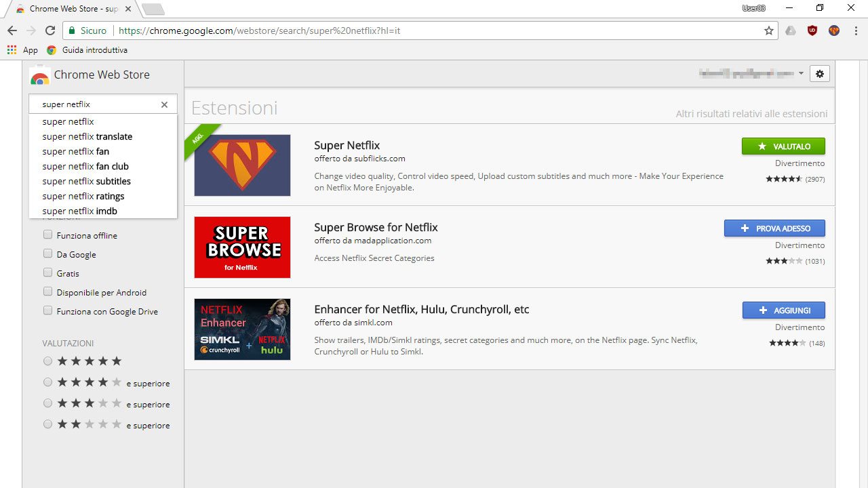This screenshot has width=868, height=488.
Task: Tick Disponibile per Android checkbox
Action: coord(47,291)
